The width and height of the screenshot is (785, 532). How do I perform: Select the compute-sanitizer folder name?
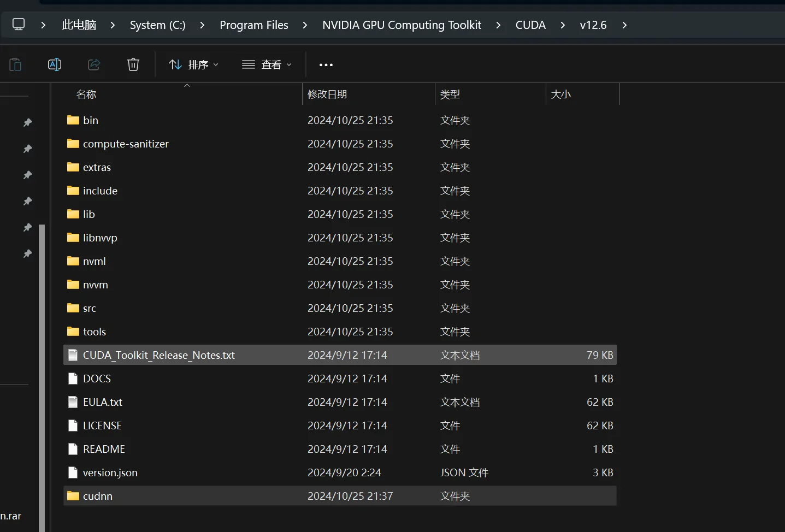tap(126, 144)
